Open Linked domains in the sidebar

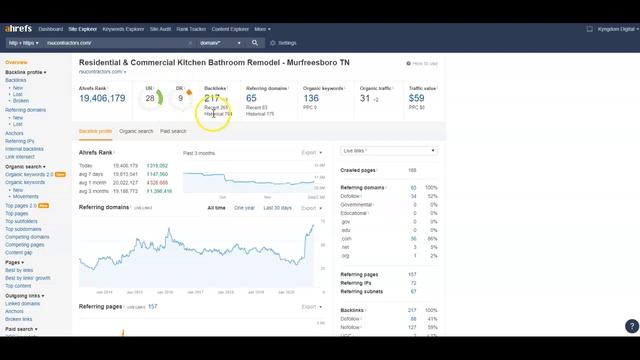click(x=22, y=304)
